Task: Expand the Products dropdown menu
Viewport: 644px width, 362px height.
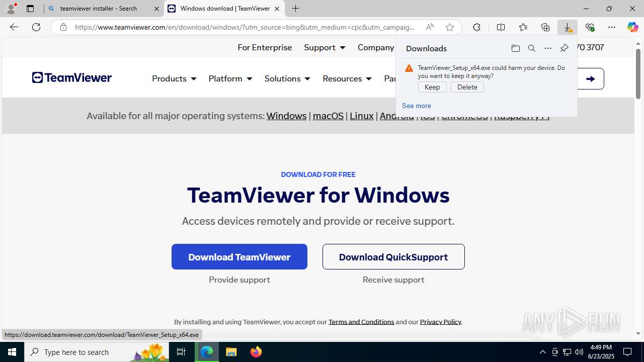Action: point(174,78)
